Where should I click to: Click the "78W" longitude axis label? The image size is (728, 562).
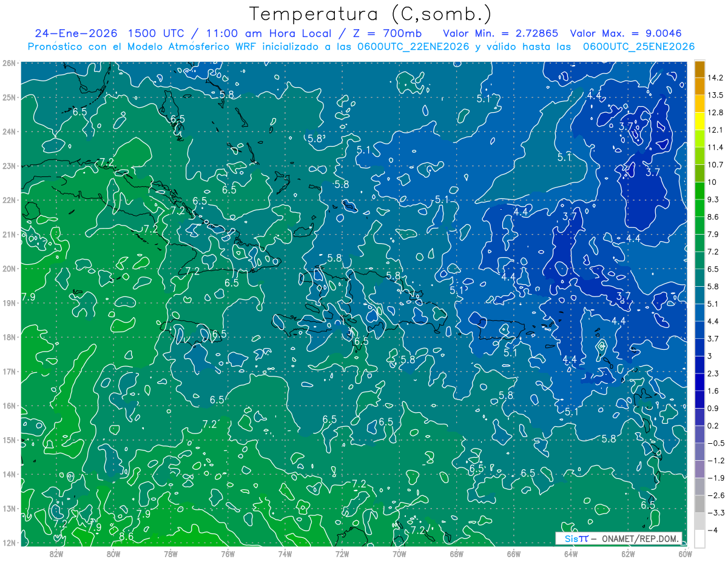coord(170,553)
